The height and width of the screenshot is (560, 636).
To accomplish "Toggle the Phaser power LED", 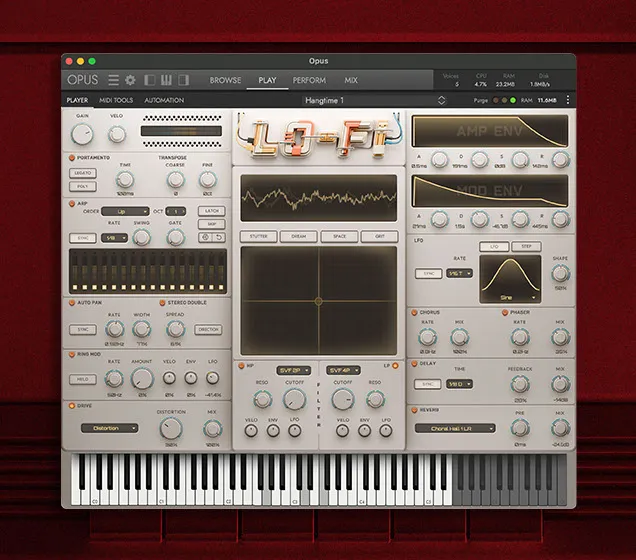I will 505,312.
